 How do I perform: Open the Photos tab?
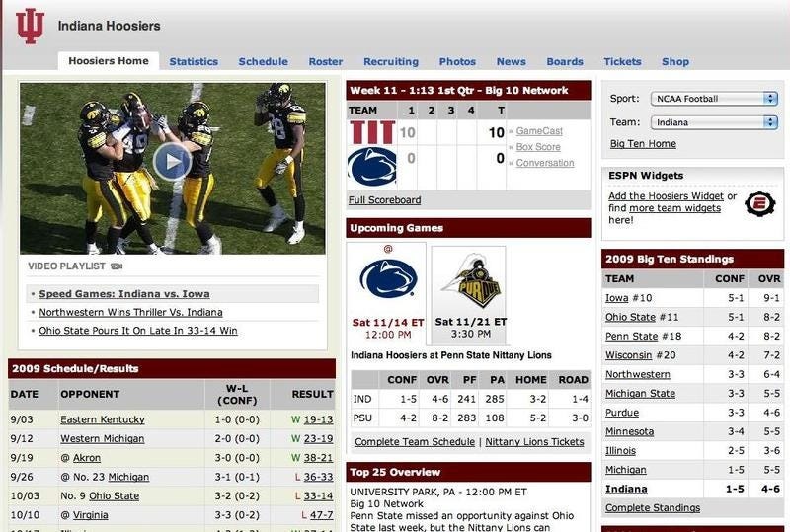coord(457,61)
